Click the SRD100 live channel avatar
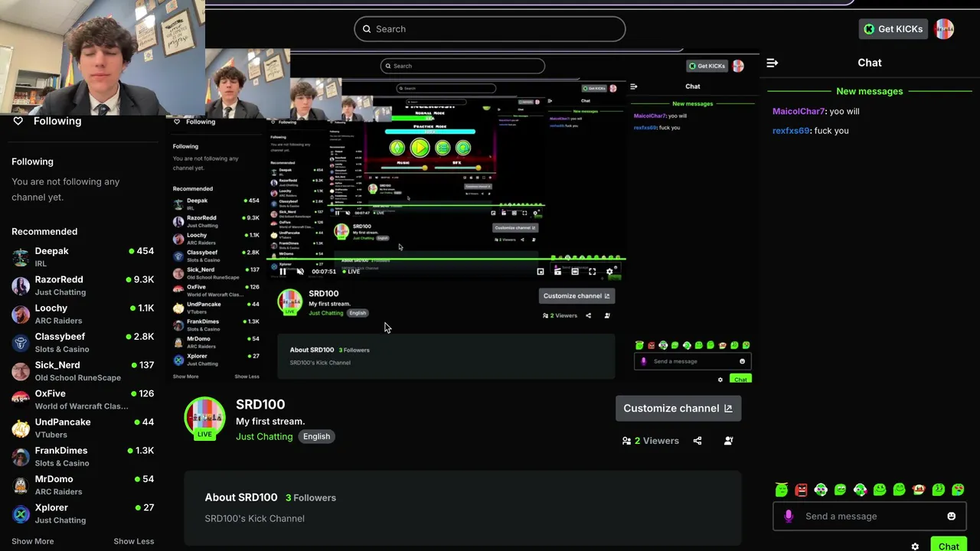The width and height of the screenshot is (980, 551). 204,419
